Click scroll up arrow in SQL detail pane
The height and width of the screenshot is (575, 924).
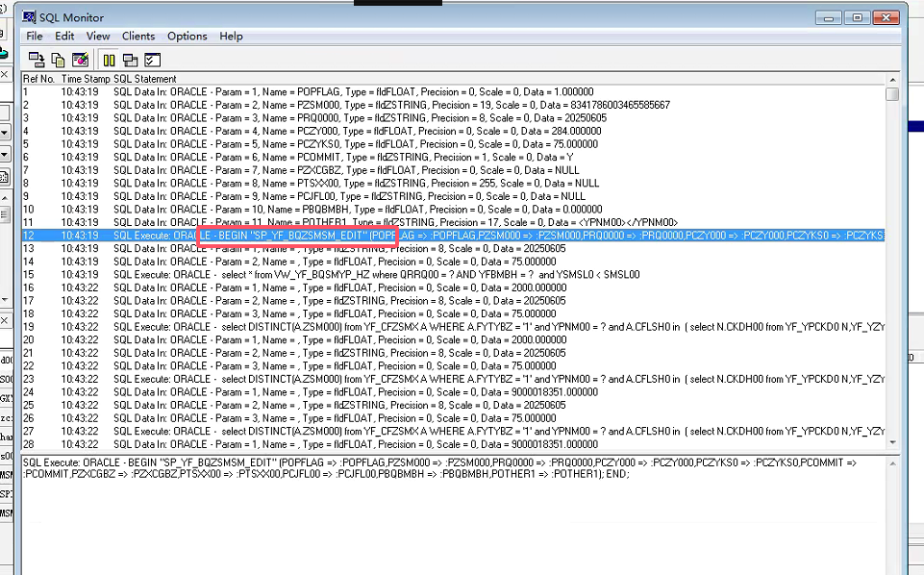click(892, 463)
